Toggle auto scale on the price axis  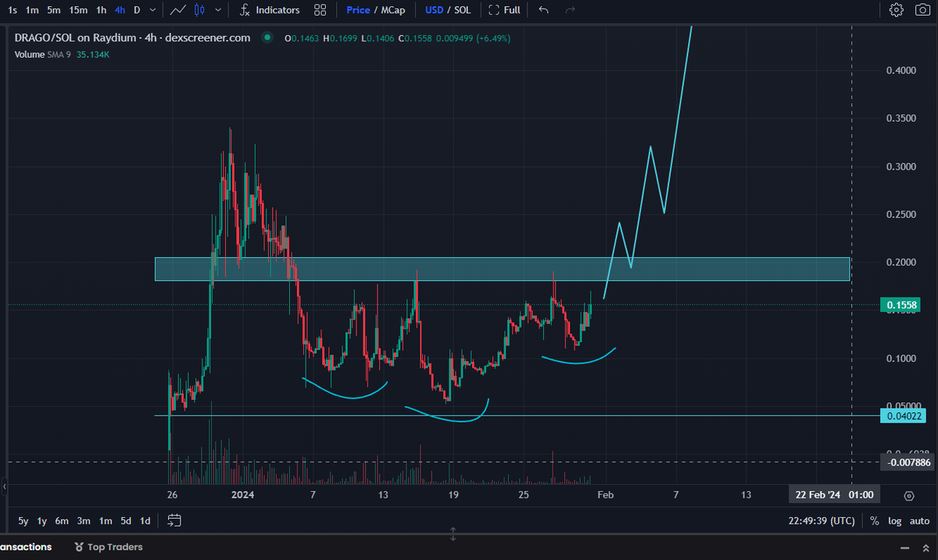coord(919,520)
